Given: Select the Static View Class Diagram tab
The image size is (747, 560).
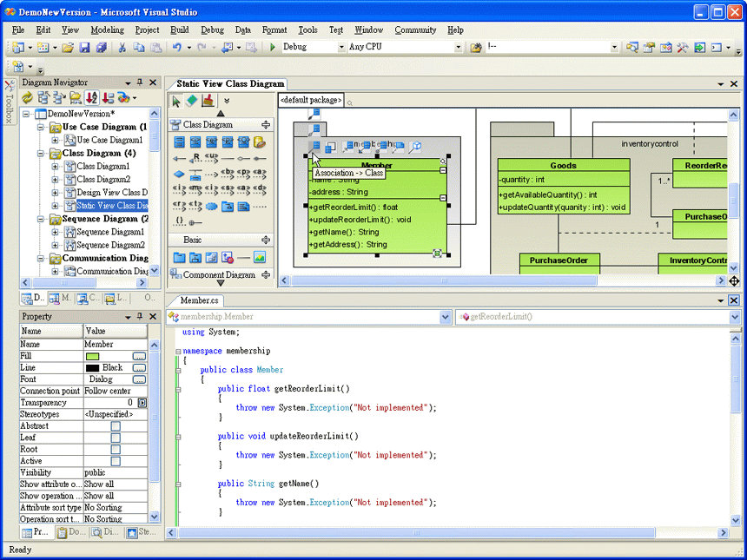Looking at the screenshot, I should (230, 84).
